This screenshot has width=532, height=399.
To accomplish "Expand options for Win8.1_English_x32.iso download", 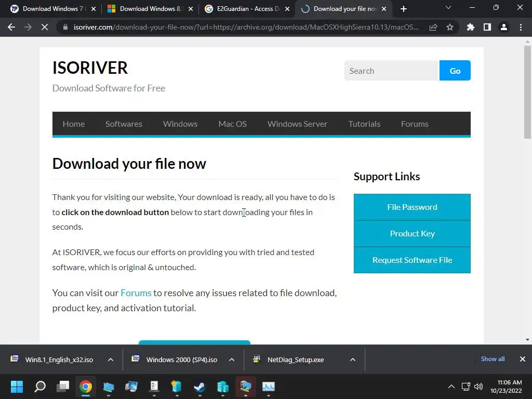I will [x=111, y=360].
